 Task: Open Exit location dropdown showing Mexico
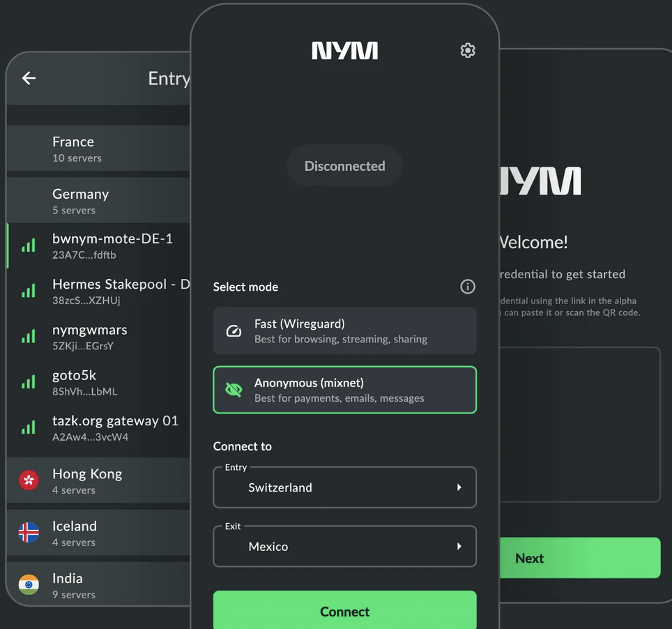pyautogui.click(x=344, y=546)
